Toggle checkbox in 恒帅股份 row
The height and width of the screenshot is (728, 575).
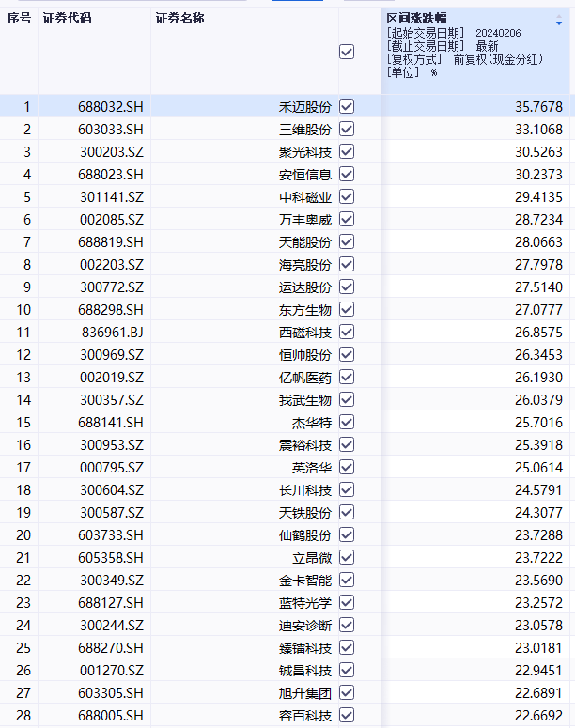click(347, 354)
